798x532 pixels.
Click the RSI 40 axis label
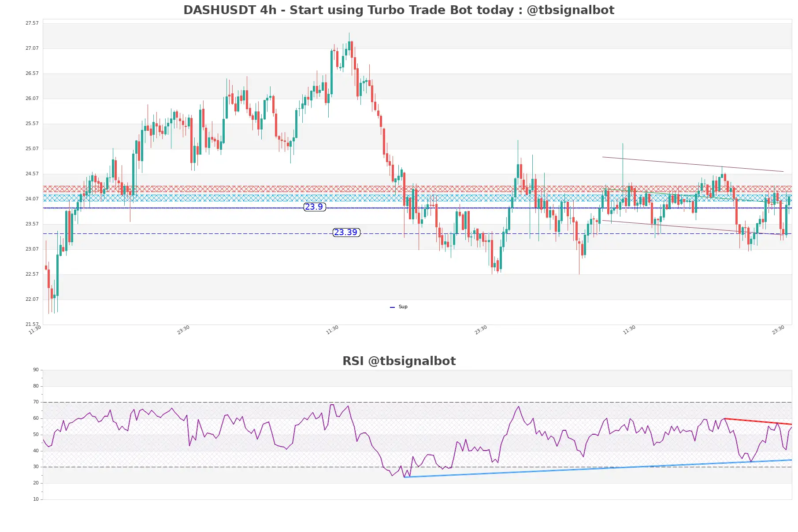36,451
